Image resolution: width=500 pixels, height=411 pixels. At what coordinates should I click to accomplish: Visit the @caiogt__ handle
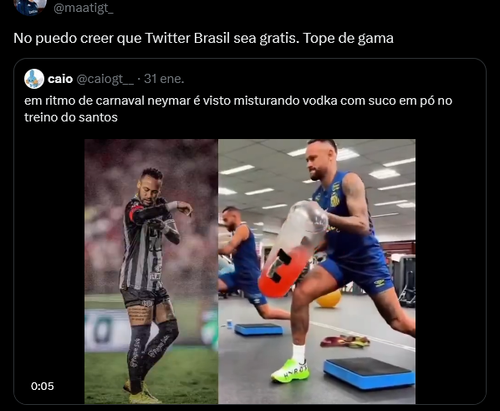coord(105,79)
